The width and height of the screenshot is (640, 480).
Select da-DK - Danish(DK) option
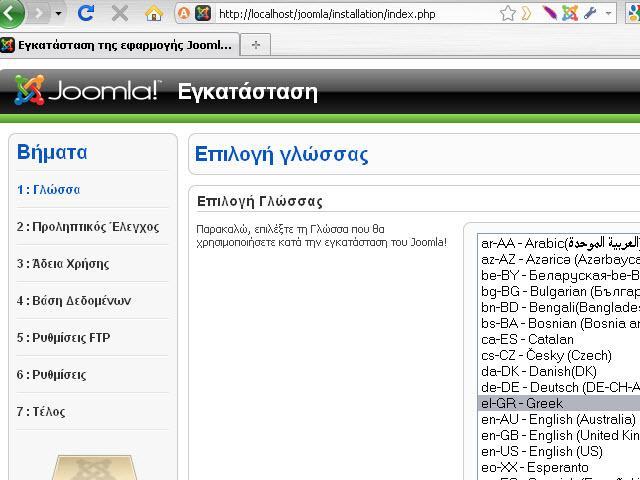(x=558, y=371)
